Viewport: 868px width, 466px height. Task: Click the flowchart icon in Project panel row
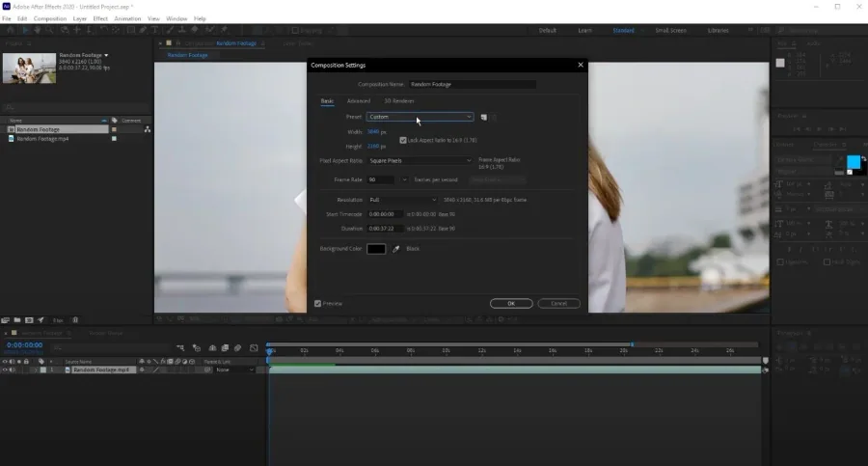point(148,129)
